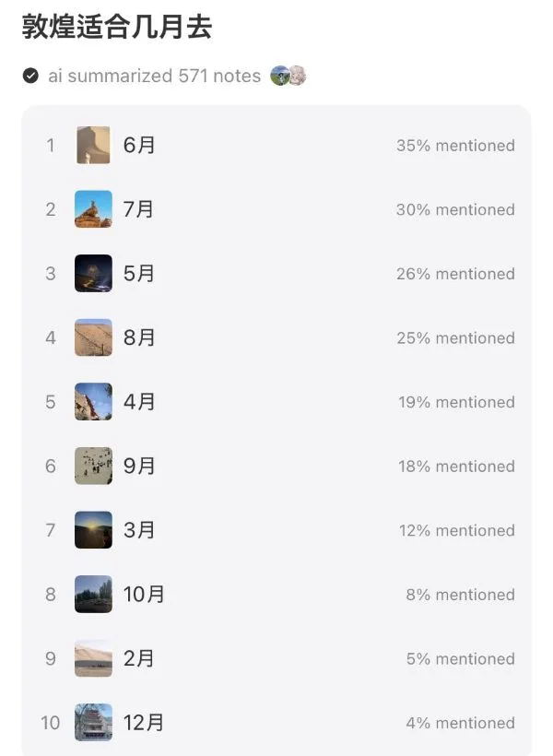Click the 敦煌适合几月去 title
The height and width of the screenshot is (756, 553).
coord(116,28)
